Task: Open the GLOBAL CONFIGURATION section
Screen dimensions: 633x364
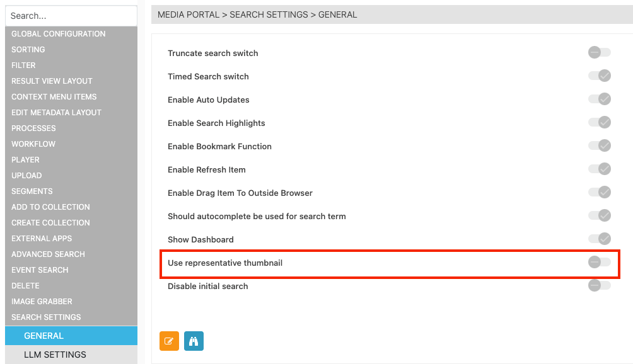Action: click(x=58, y=33)
